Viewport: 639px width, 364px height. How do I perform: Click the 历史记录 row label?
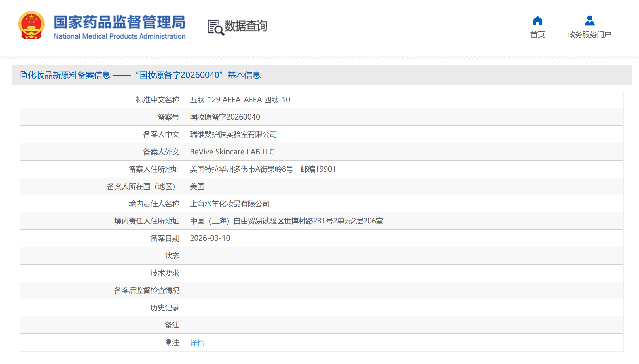(164, 308)
